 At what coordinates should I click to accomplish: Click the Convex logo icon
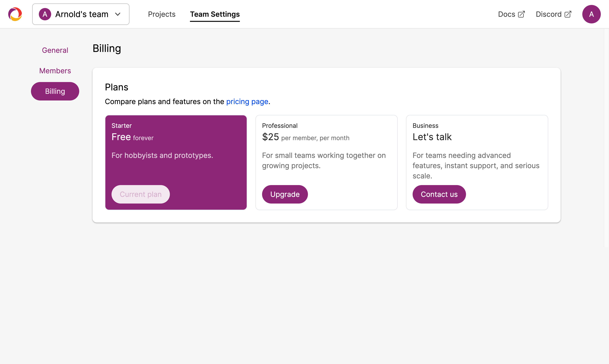coord(15,14)
